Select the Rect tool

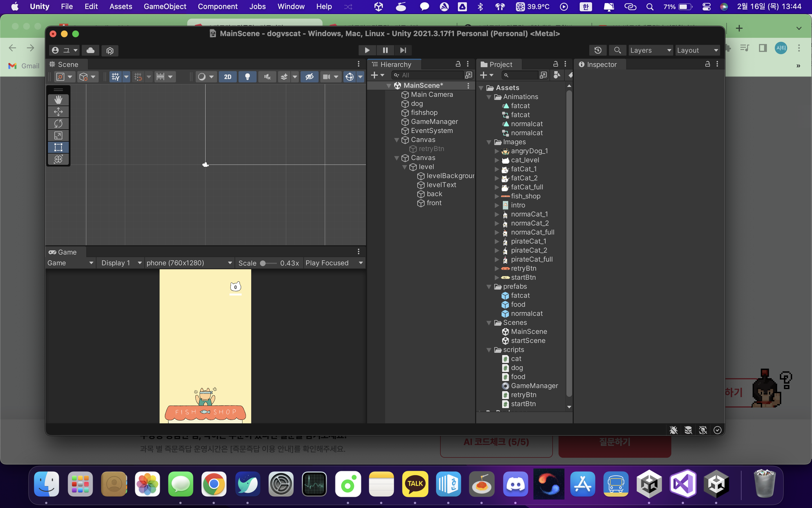(58, 147)
